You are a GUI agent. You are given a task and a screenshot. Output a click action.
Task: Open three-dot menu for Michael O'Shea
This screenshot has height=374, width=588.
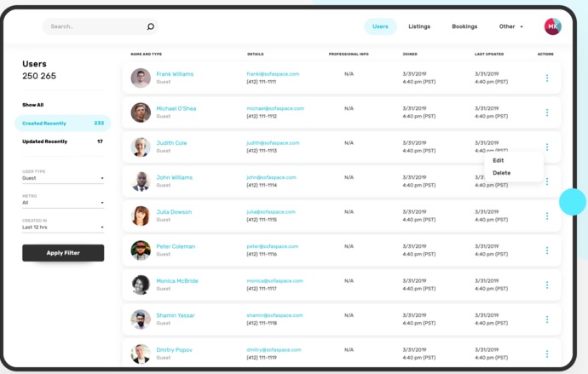pyautogui.click(x=547, y=112)
